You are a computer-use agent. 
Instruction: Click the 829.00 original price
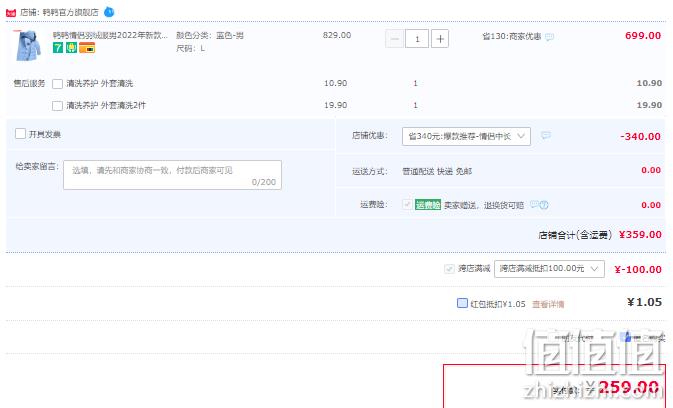(x=337, y=35)
